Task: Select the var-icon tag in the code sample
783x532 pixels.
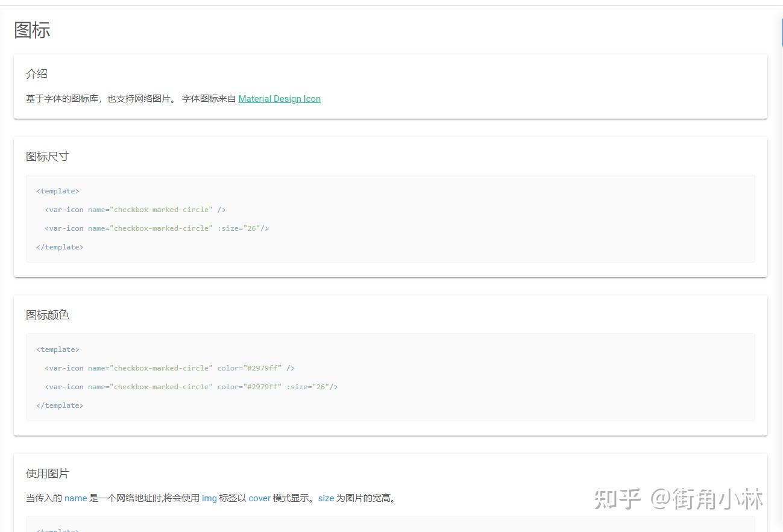Action: coord(65,209)
